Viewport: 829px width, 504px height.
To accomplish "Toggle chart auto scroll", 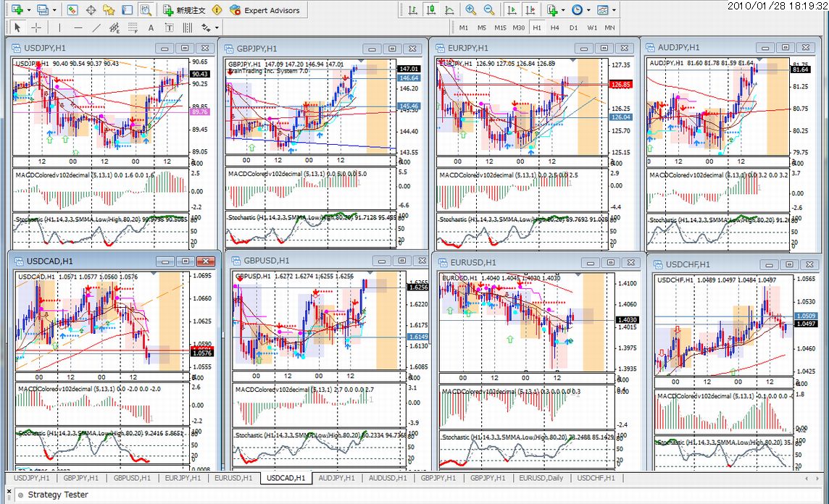I will click(512, 9).
